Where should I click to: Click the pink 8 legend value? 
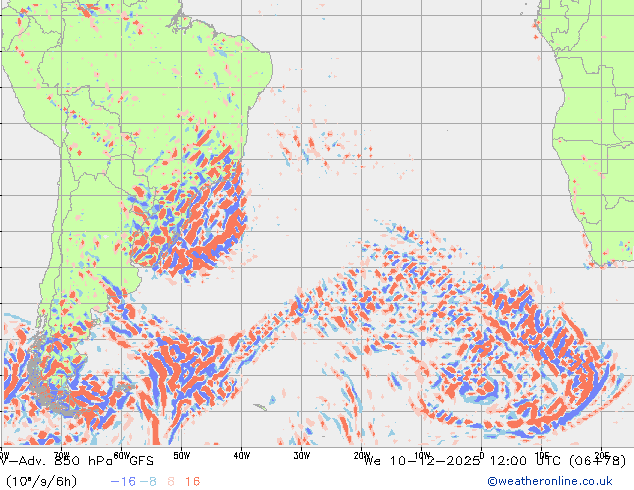[171, 482]
